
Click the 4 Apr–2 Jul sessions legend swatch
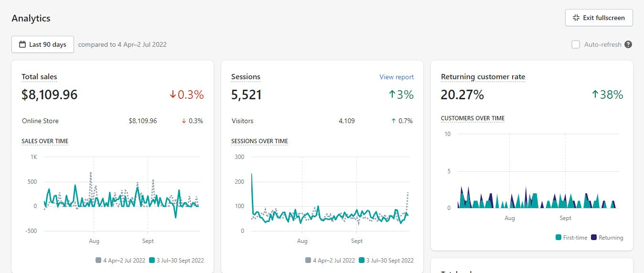tap(308, 260)
